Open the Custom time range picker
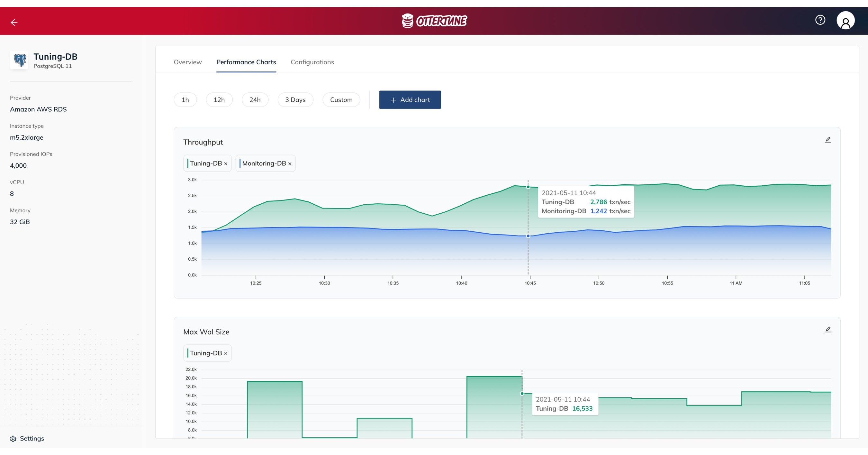The height and width of the screenshot is (455, 868). tap(341, 99)
